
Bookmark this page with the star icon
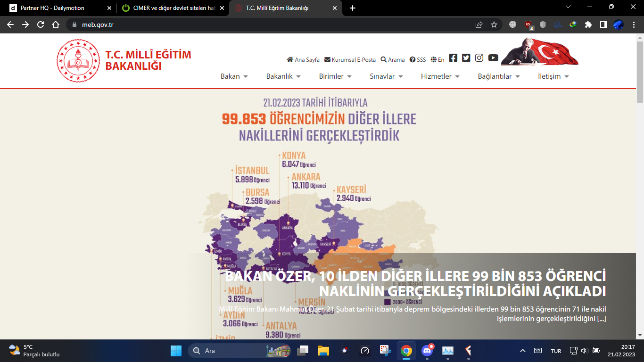tap(494, 25)
